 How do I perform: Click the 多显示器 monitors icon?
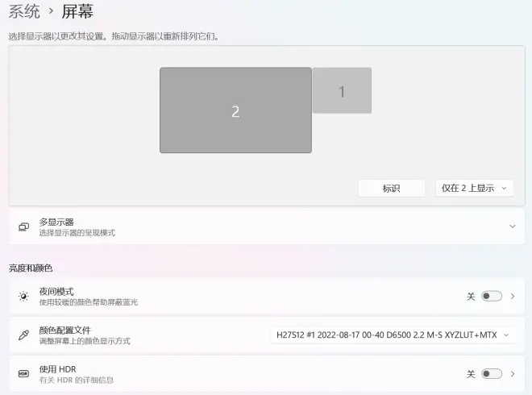pyautogui.click(x=23, y=227)
